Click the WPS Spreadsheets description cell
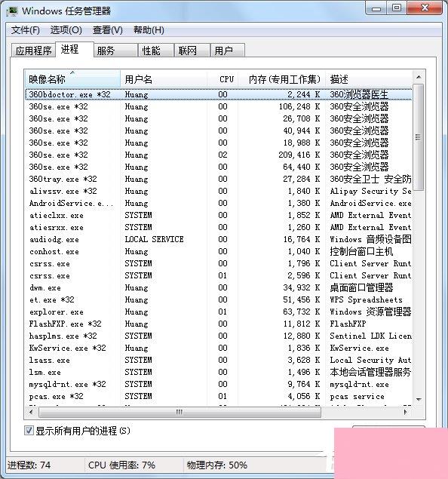This screenshot has height=479, width=448. tap(366, 299)
